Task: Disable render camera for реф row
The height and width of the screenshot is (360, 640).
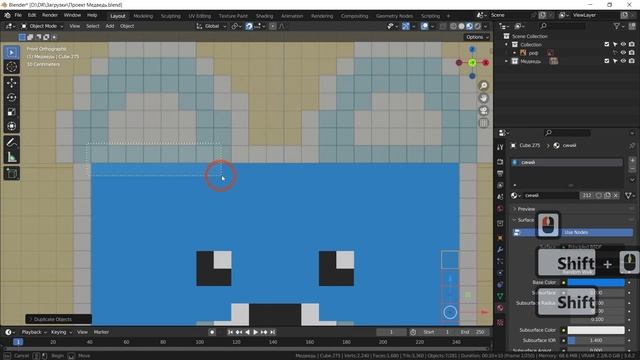Action: [x=631, y=53]
